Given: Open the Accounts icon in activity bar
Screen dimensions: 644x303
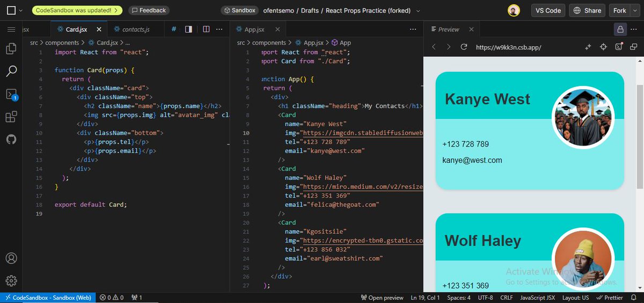Looking at the screenshot, I should (11, 258).
